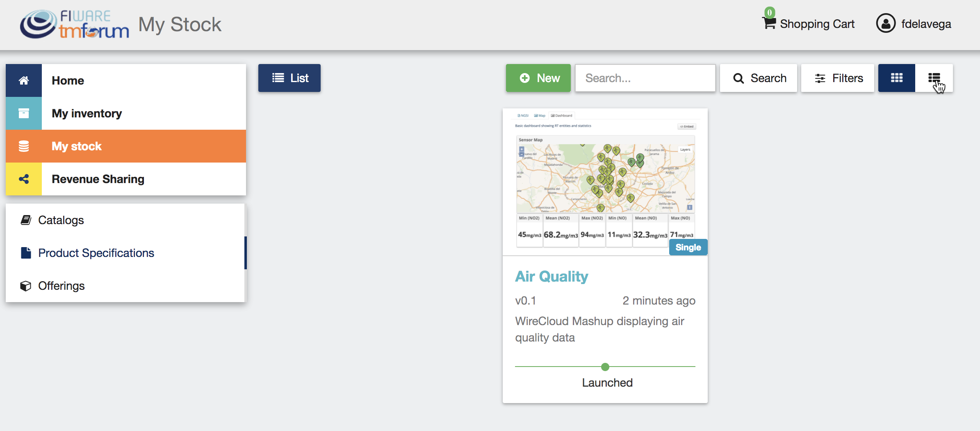Screen dimensions: 980x431
Task: Create a New product specification
Action: [x=538, y=78]
